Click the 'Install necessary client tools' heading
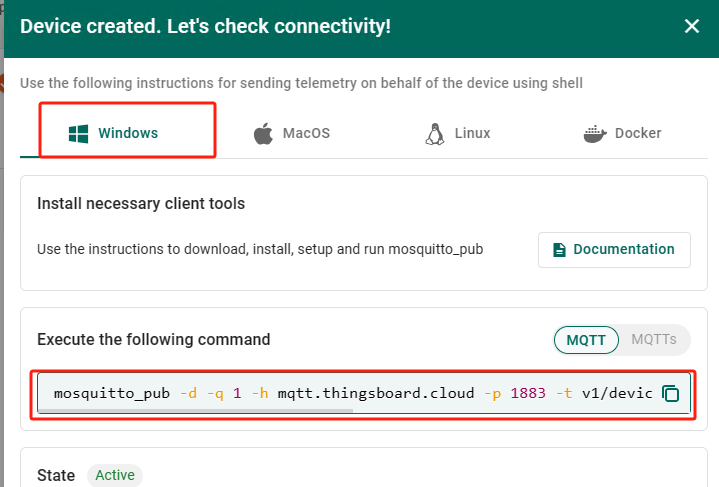Screen dimensions: 719x487 pos(141,203)
